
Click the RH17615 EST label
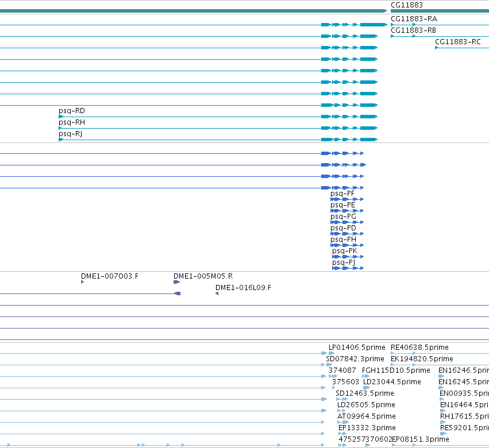(x=464, y=416)
